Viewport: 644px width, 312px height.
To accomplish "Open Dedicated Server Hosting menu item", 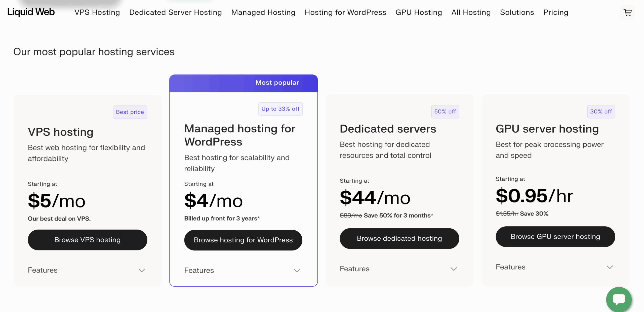I will (175, 12).
